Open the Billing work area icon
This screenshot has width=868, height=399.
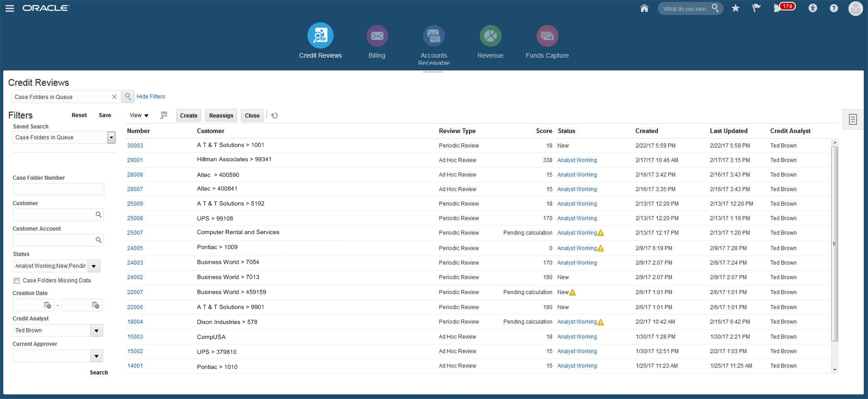(377, 36)
